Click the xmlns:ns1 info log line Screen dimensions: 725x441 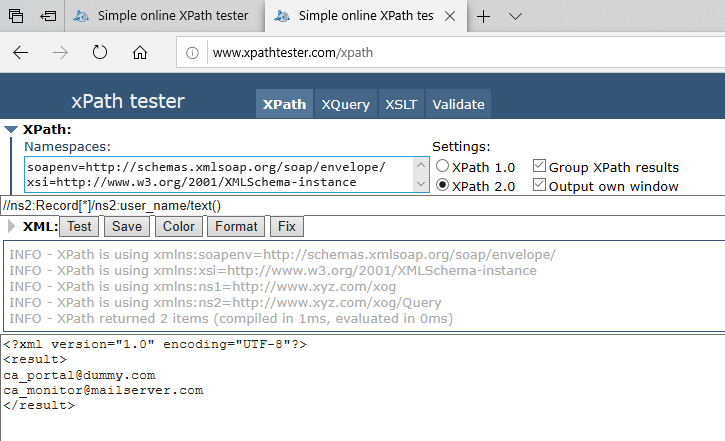coord(203,287)
